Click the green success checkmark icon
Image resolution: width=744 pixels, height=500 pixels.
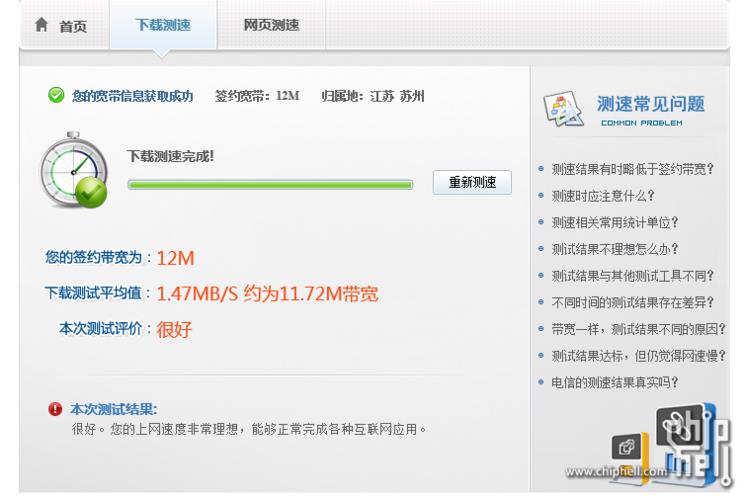point(56,96)
